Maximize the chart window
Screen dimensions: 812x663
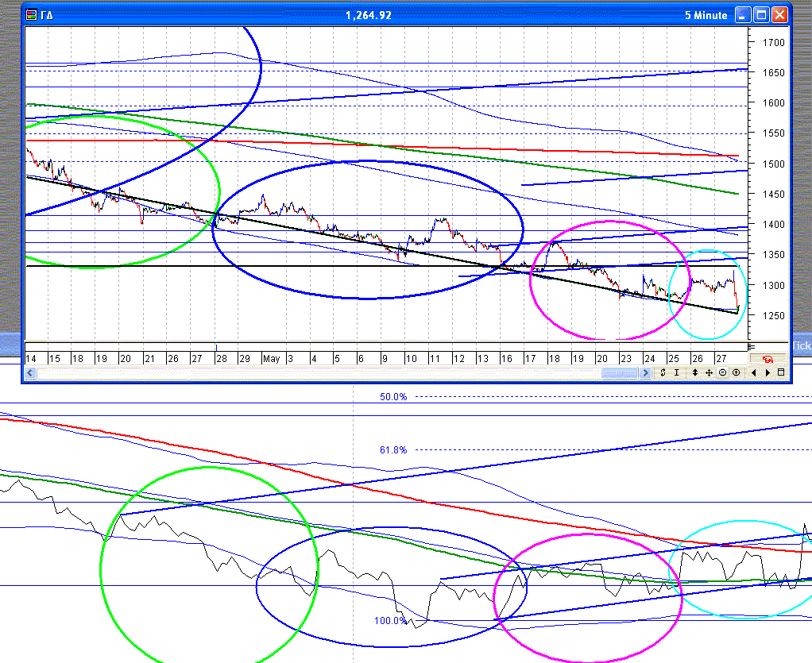coord(761,14)
